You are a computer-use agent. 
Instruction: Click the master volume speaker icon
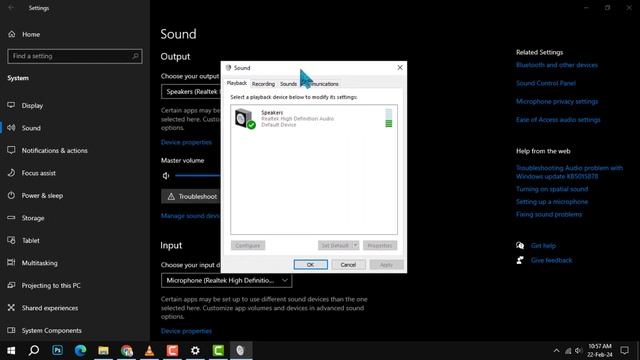(166, 176)
